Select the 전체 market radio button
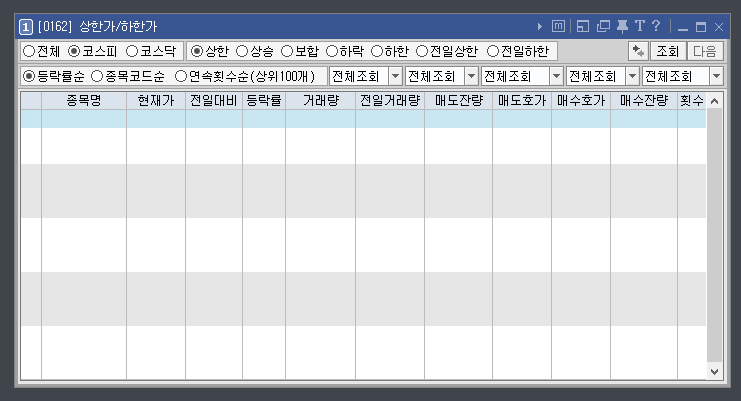Image resolution: width=741 pixels, height=401 pixels. tap(41, 51)
